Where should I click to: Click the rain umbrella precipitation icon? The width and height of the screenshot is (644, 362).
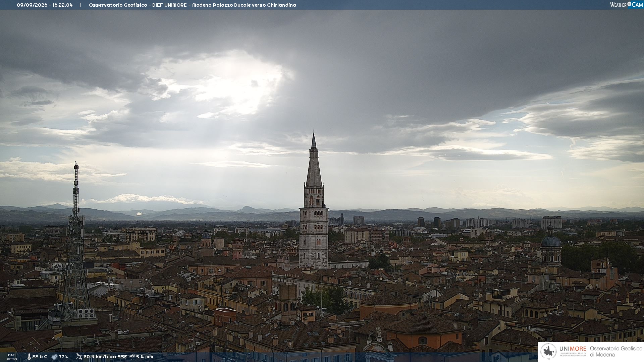[132, 357]
